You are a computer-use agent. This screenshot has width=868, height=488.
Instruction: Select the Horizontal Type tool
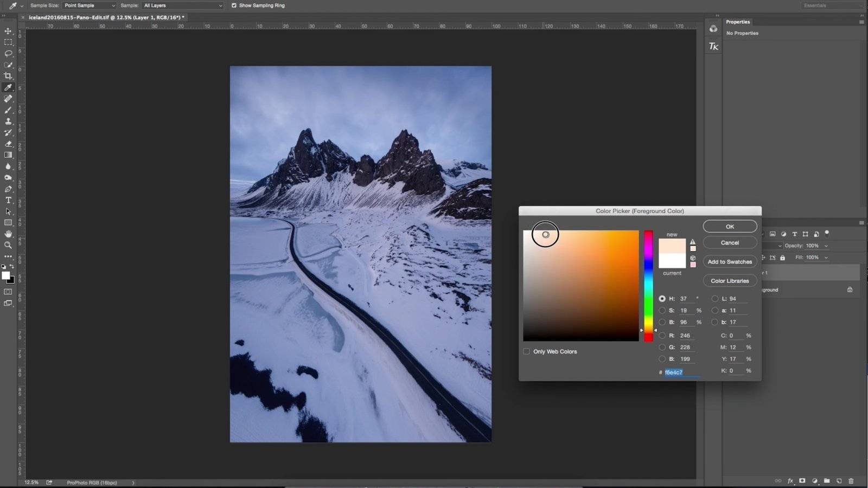(8, 200)
